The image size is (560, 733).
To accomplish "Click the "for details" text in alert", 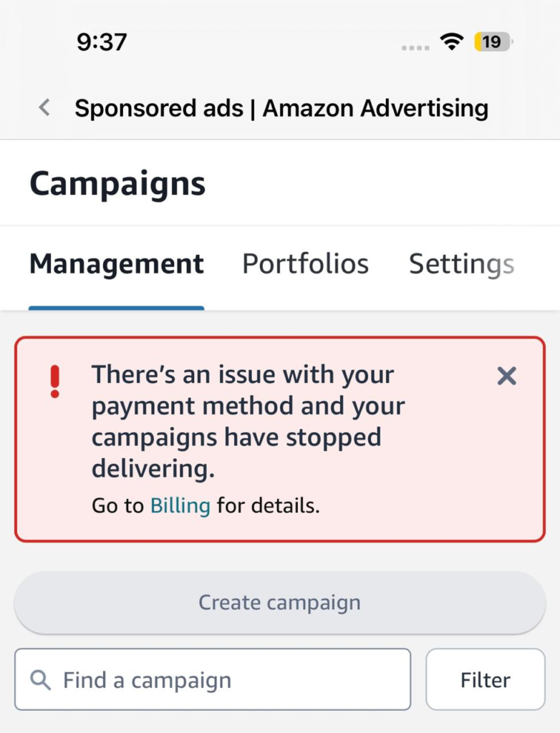I will coord(269,506).
